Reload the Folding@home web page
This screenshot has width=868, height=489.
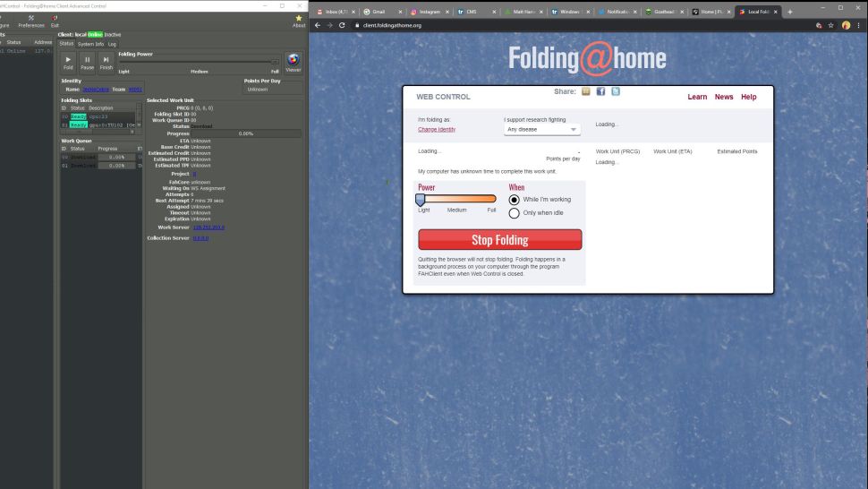342,25
